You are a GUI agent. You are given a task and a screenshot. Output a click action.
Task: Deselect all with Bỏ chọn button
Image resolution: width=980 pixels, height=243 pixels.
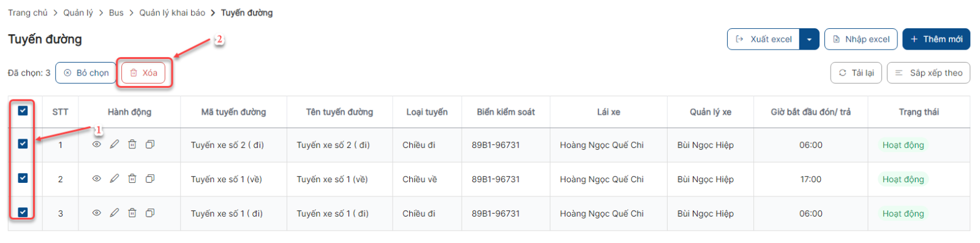[x=86, y=73]
